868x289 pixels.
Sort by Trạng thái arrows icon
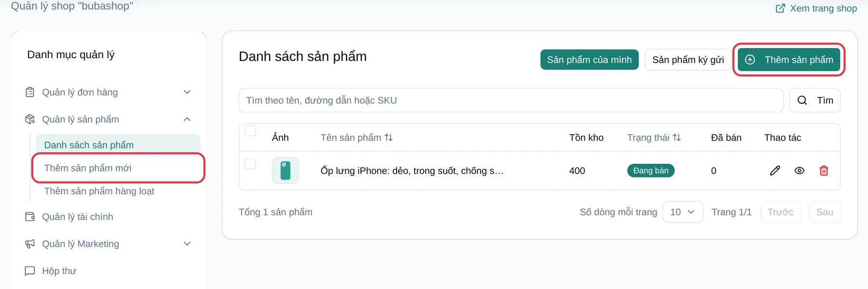pyautogui.click(x=677, y=138)
